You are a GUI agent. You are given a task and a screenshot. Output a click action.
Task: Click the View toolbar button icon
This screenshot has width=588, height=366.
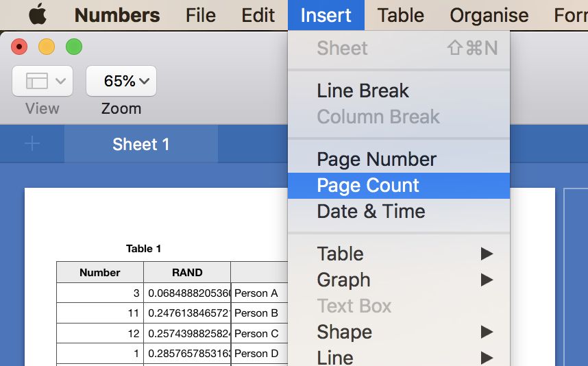pyautogui.click(x=42, y=81)
